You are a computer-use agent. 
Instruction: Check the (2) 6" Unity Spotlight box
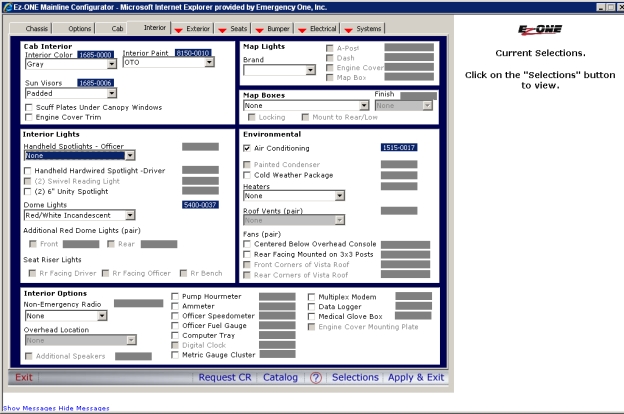point(27,191)
